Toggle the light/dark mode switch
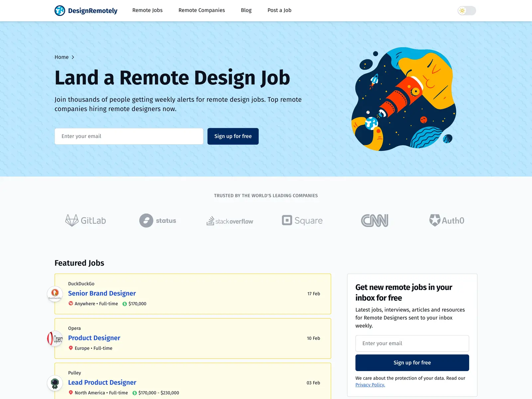This screenshot has height=399, width=532. tap(467, 11)
